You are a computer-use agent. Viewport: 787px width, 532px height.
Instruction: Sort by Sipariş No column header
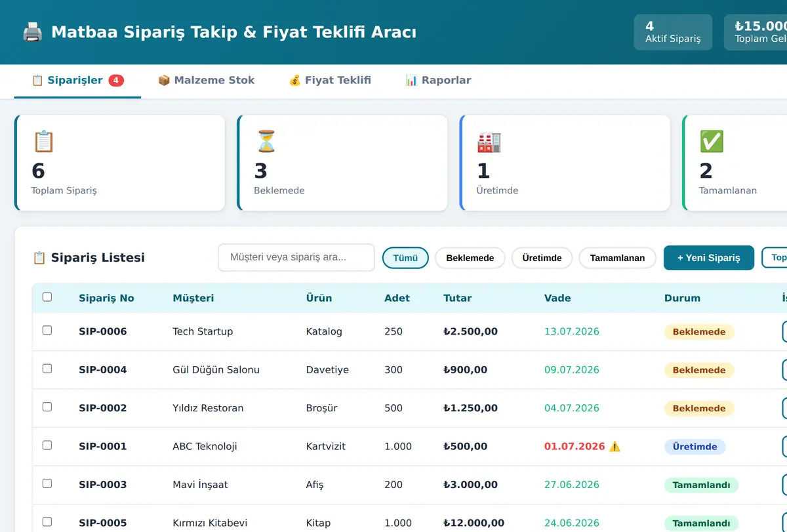[x=106, y=298]
